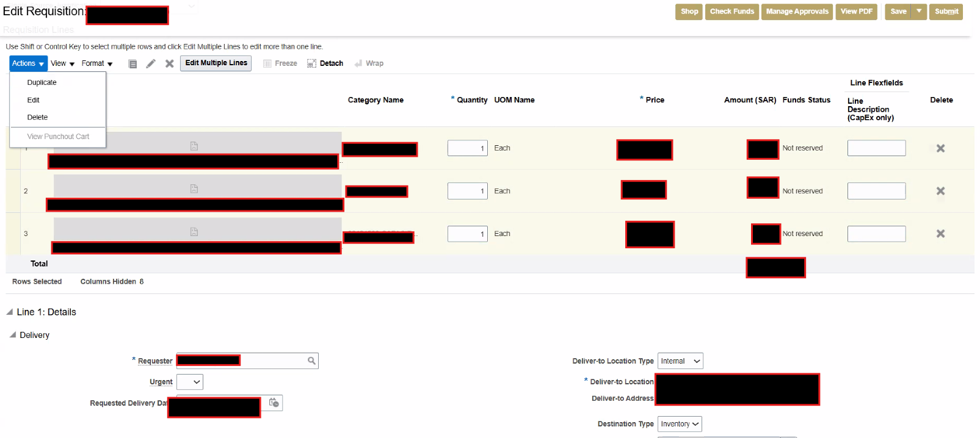Viewport: 980px width, 438px height.
Task: Click the Save button
Action: 898,12
